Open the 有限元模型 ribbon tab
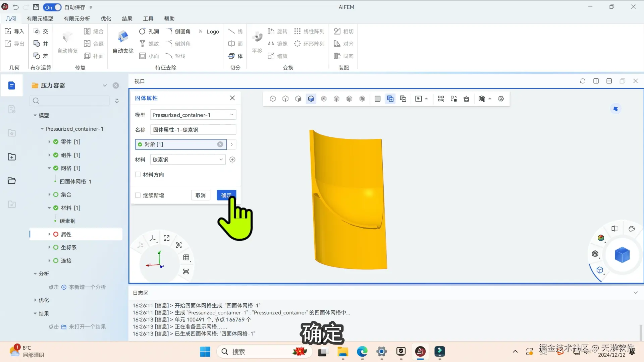644x362 pixels. click(x=40, y=18)
